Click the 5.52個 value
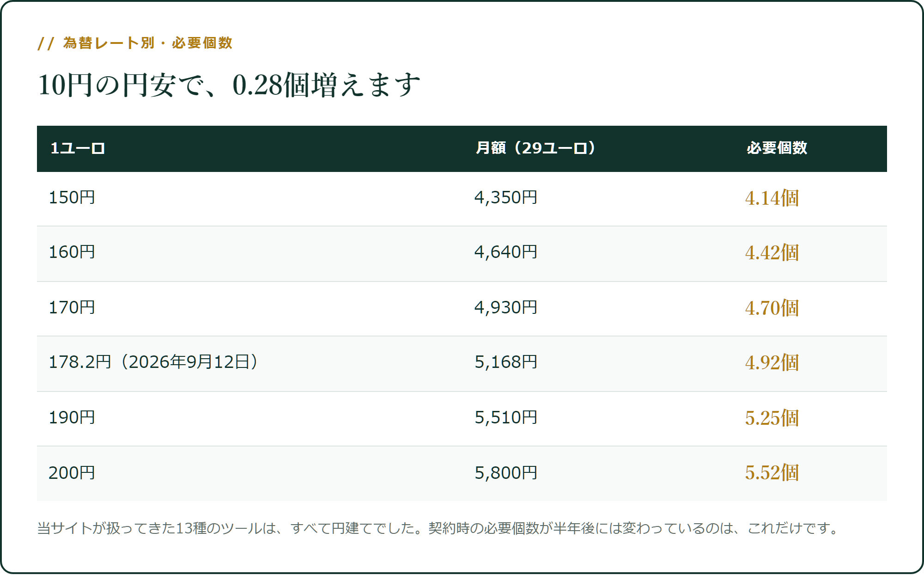 pos(772,473)
